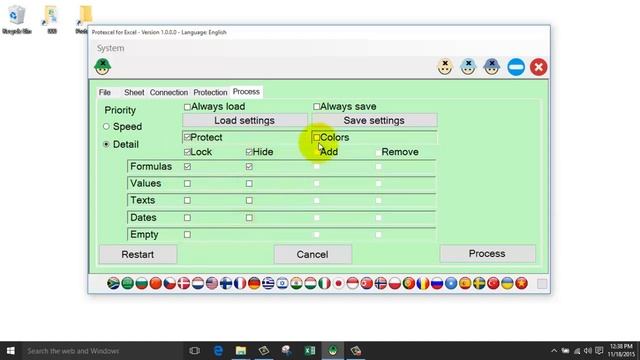The height and width of the screenshot is (360, 640).
Task: Choose the Vietnam flag language
Action: pos(522,283)
